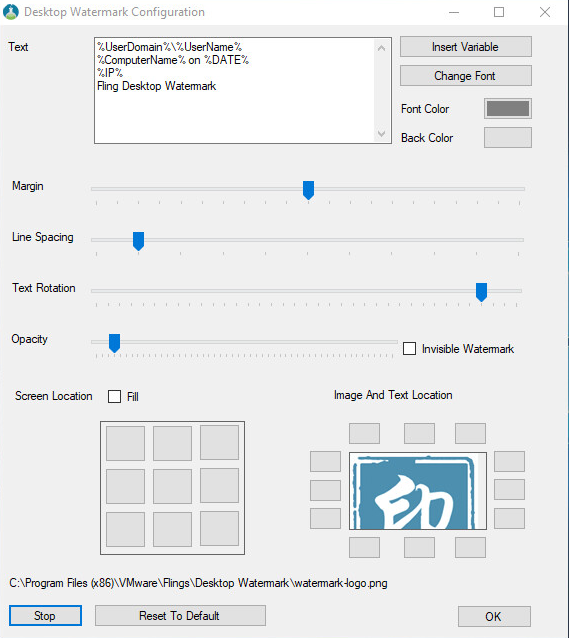The width and height of the screenshot is (569, 638).
Task: Toggle the Fill checkbox
Action: coord(114,396)
